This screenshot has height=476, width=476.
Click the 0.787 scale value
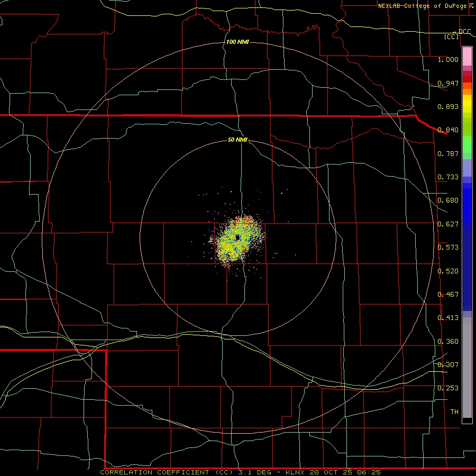pos(448,153)
